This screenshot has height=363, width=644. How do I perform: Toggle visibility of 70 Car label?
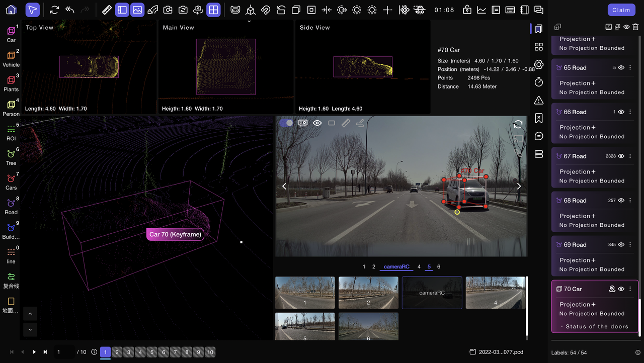621,289
